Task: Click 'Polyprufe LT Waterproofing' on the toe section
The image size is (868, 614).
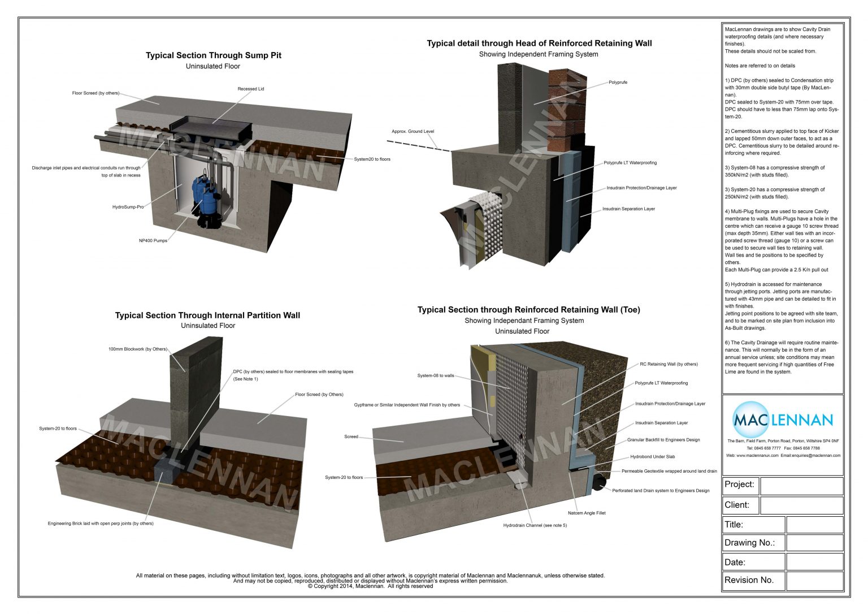Action: click(x=661, y=383)
